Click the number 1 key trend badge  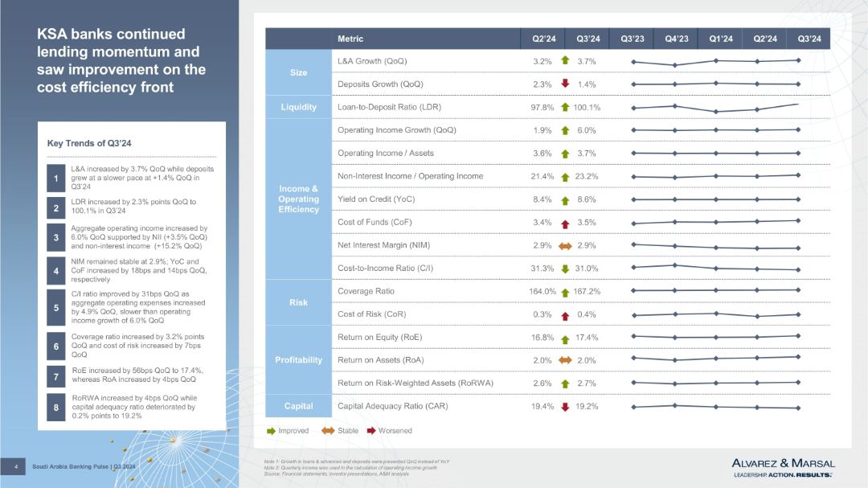pyautogui.click(x=56, y=178)
